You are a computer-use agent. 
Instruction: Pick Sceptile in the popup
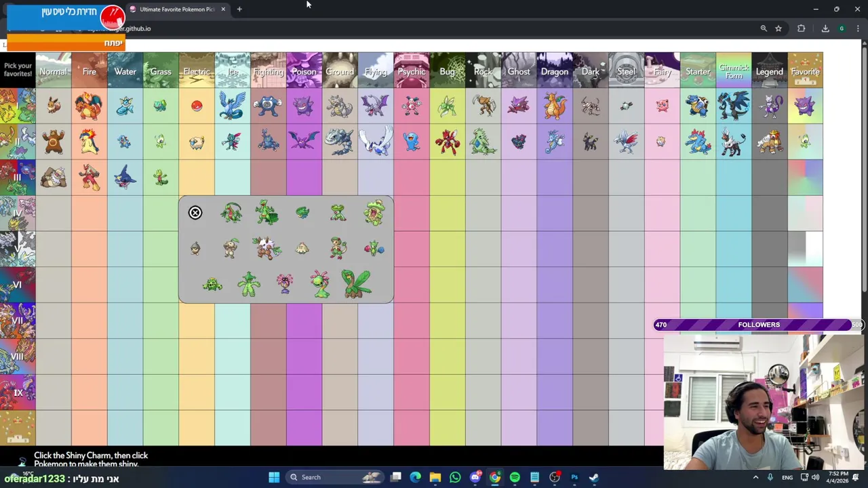(267, 213)
